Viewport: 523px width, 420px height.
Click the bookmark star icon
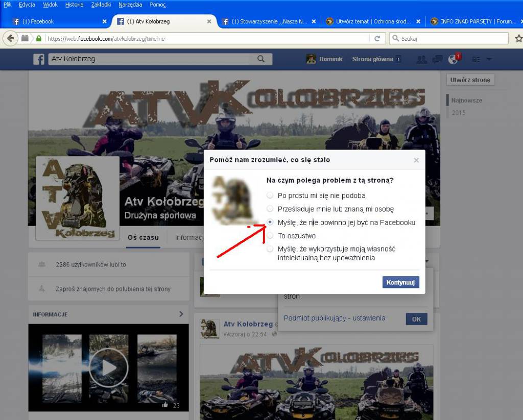[519, 39]
